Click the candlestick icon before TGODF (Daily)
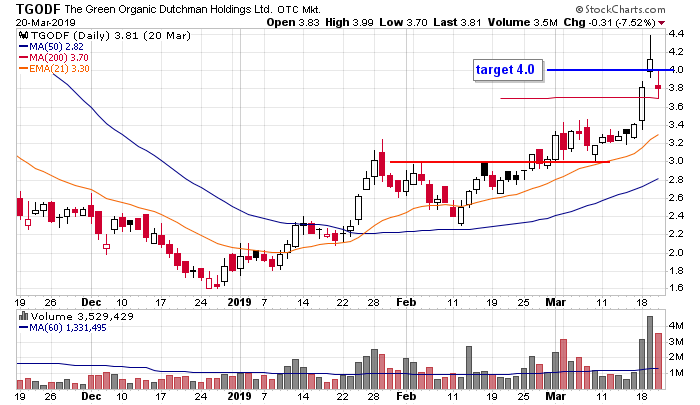Screen dimensions: 700x405 23,35
